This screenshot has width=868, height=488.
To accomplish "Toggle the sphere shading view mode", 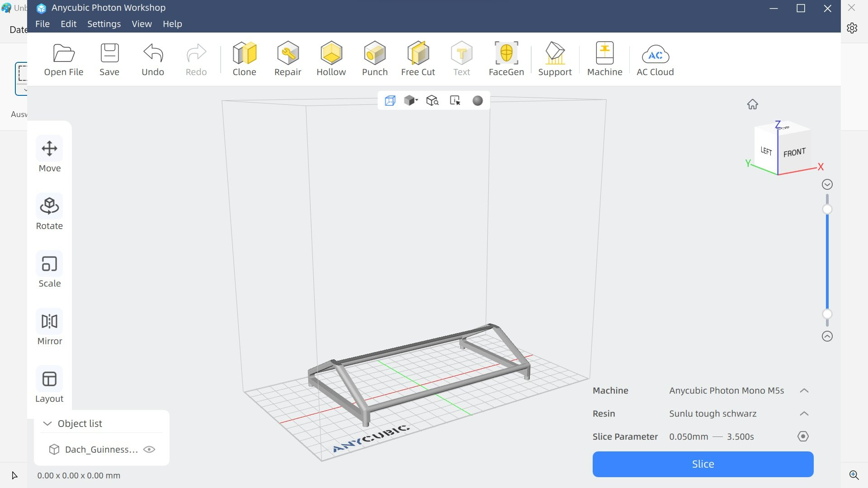I will [477, 101].
